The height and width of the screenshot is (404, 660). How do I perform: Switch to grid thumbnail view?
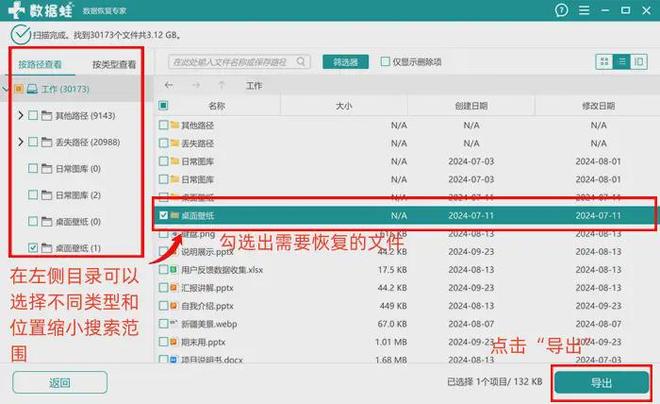point(604,62)
